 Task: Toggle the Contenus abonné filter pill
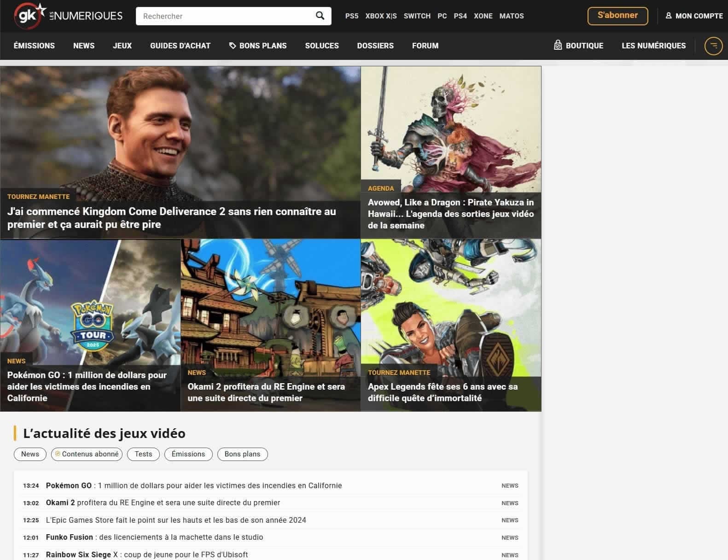[87, 454]
